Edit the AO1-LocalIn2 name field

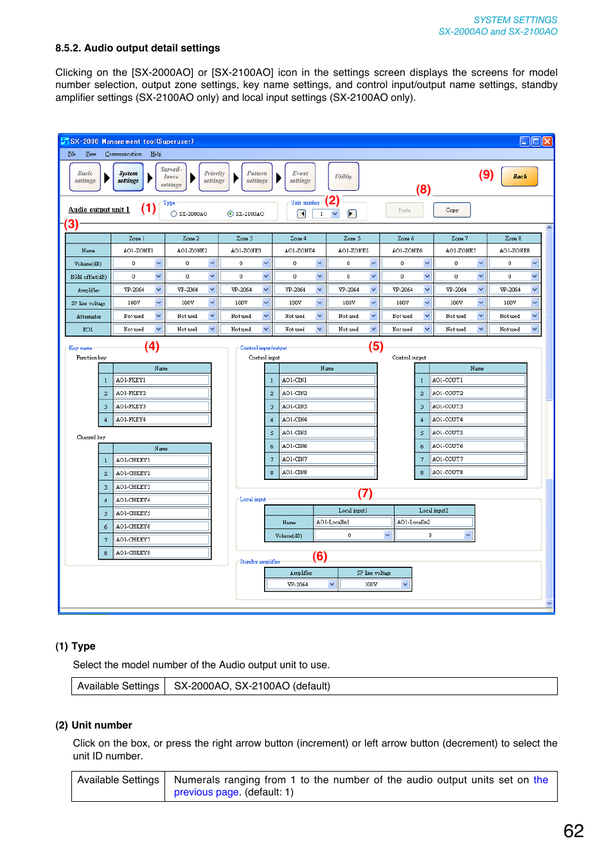[x=434, y=522]
